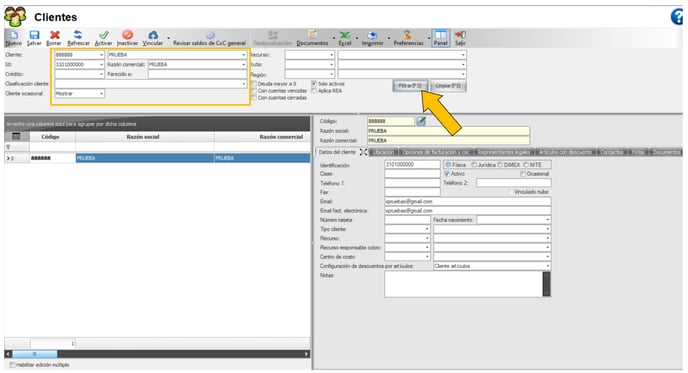Sort by the Código column header
Viewport: 688px width, 373px height.
[50, 137]
